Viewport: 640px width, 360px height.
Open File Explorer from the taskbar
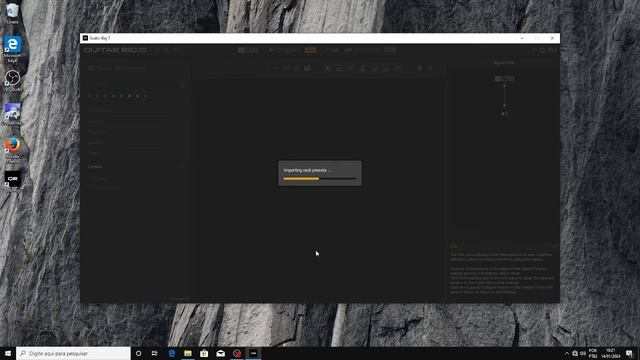point(188,353)
